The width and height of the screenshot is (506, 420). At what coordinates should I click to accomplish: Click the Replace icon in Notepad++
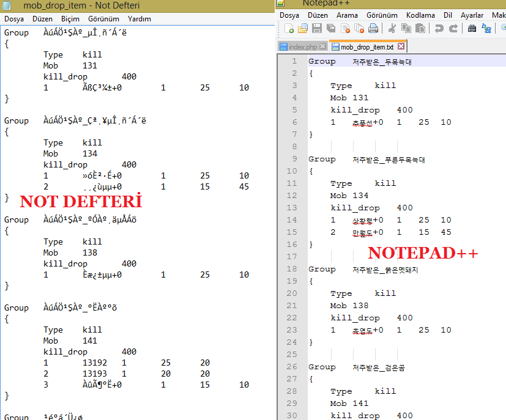click(x=486, y=28)
